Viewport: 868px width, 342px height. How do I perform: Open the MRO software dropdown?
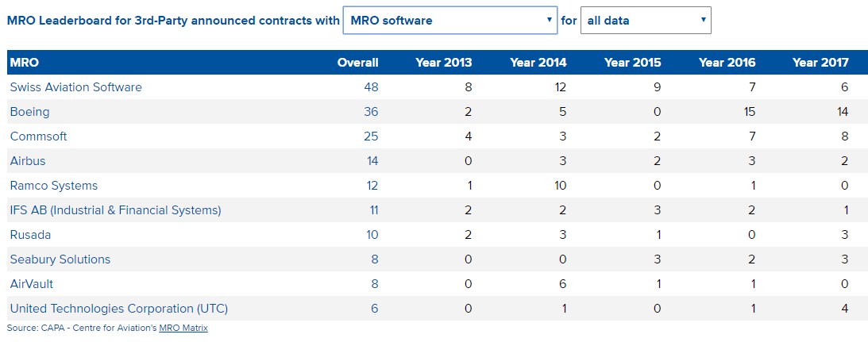click(450, 21)
